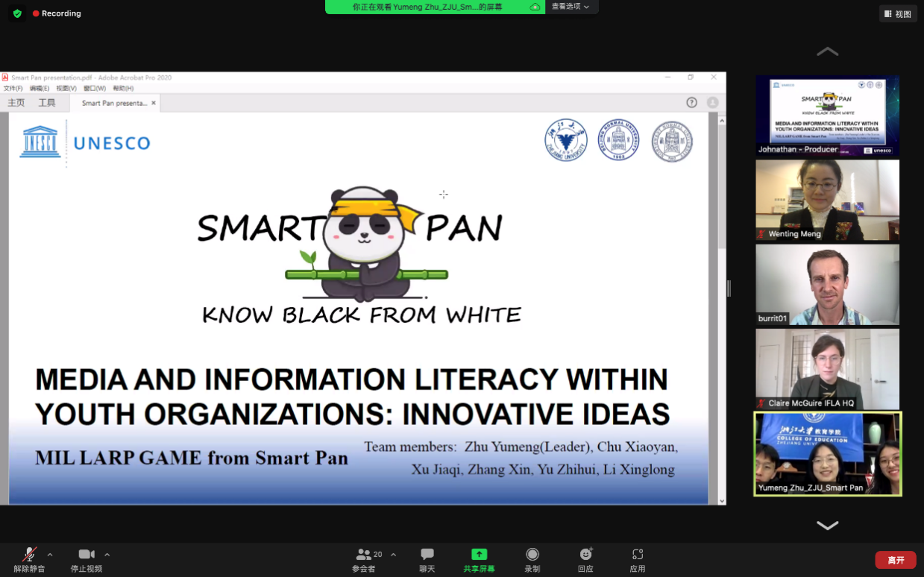924x577 pixels.
Task: Open the 文件(F) menu in Acrobat
Action: tap(13, 88)
